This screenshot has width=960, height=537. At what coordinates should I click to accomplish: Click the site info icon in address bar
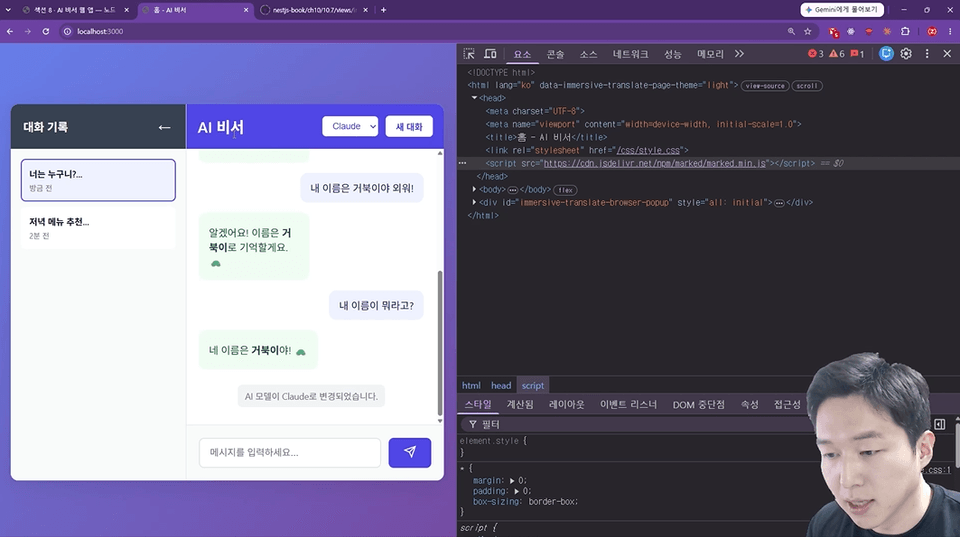coord(67,31)
